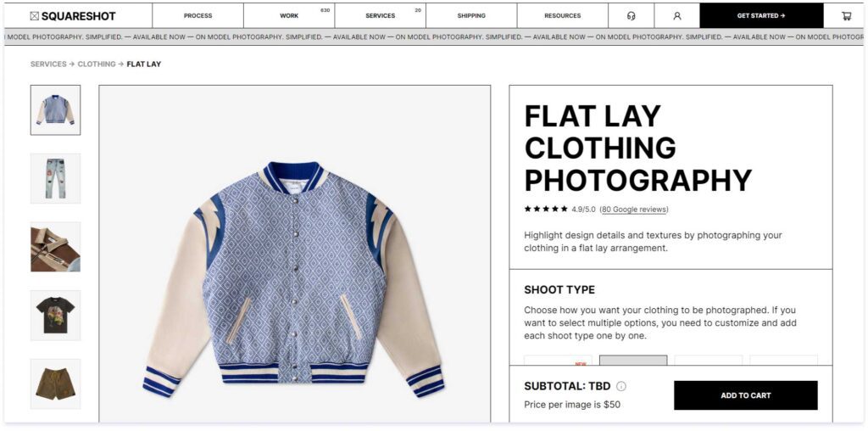Image resolution: width=868 pixels, height=431 pixels.
Task: Click the Squareshot logo
Action: (x=73, y=16)
